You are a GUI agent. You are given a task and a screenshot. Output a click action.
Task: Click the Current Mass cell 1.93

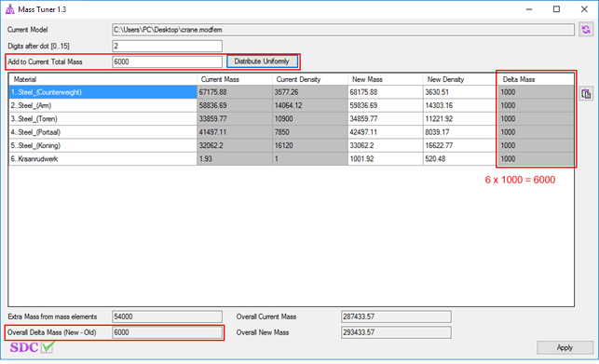234,159
